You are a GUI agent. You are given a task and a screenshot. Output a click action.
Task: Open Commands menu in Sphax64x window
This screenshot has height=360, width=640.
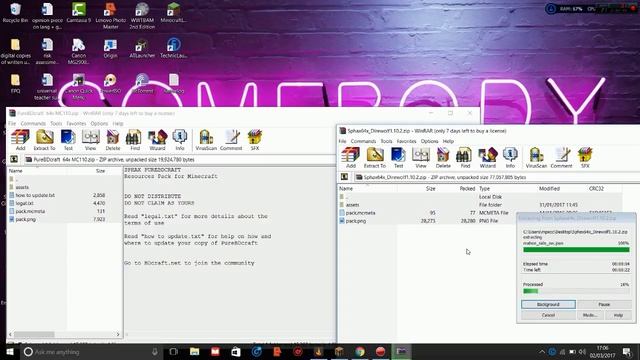(363, 141)
